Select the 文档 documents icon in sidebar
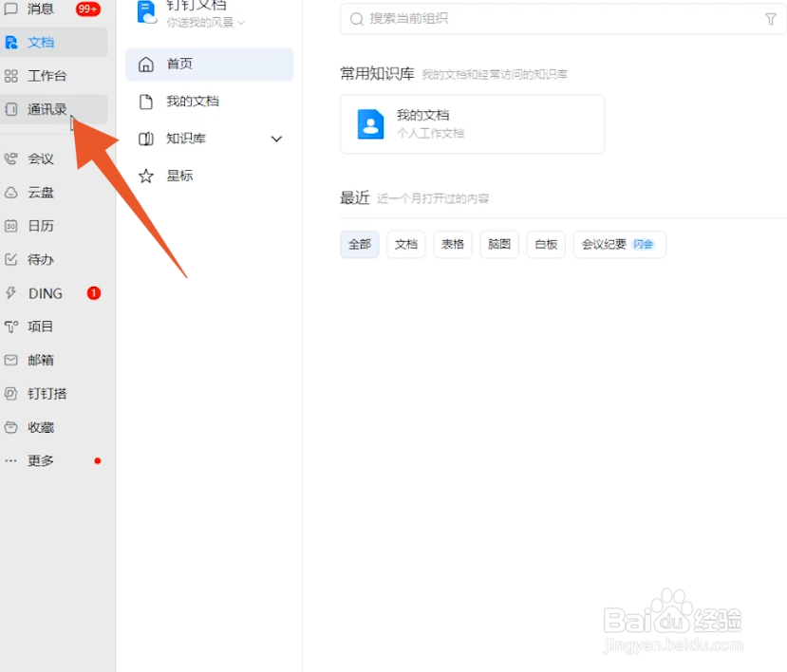Viewport: 787px width, 672px height. coord(11,42)
